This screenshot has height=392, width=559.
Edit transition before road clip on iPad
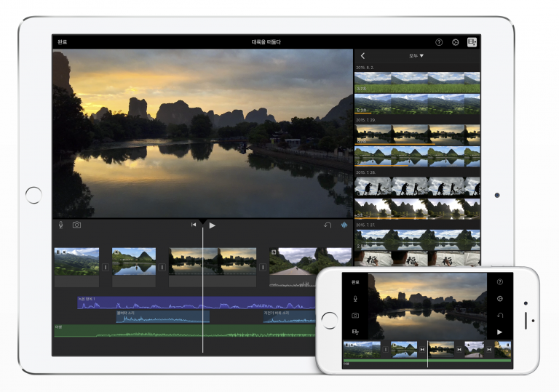click(x=263, y=267)
